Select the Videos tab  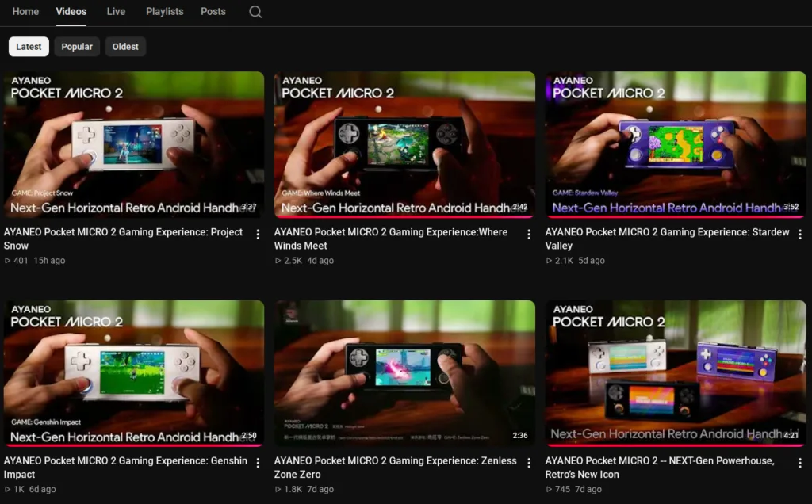(71, 11)
